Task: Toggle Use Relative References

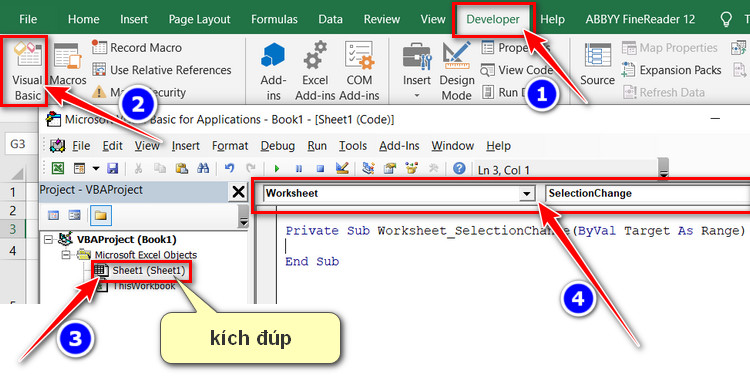Action: click(x=162, y=70)
